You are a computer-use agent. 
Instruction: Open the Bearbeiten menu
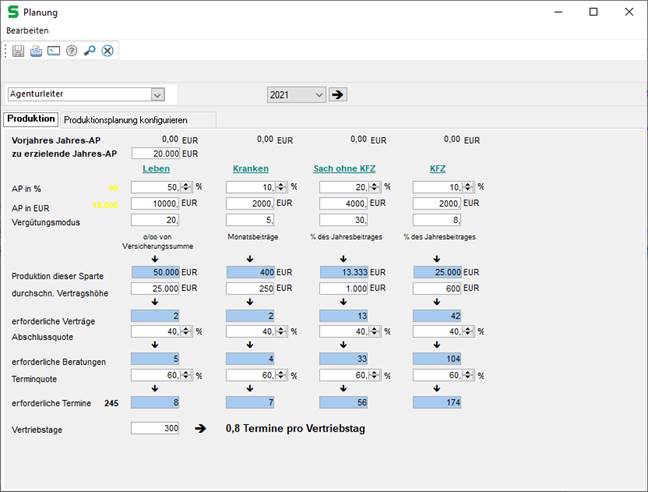click(27, 31)
